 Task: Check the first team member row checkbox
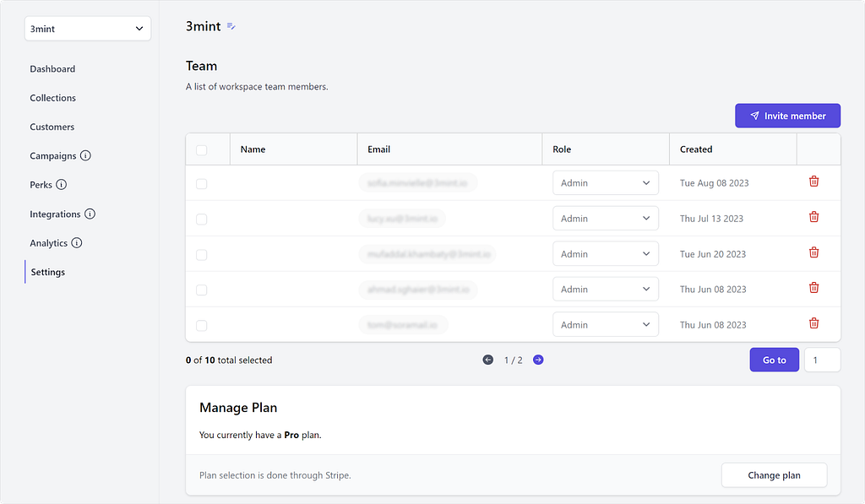[x=201, y=184]
